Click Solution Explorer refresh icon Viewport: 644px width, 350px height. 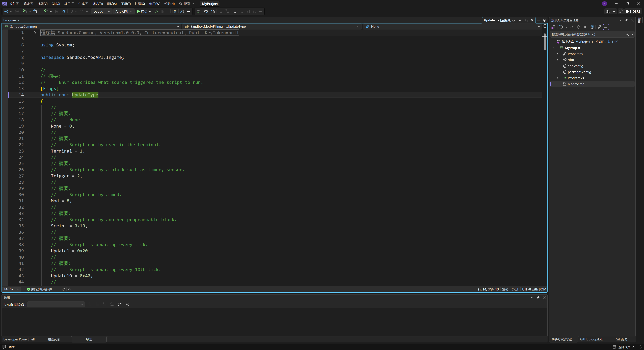pos(578,27)
